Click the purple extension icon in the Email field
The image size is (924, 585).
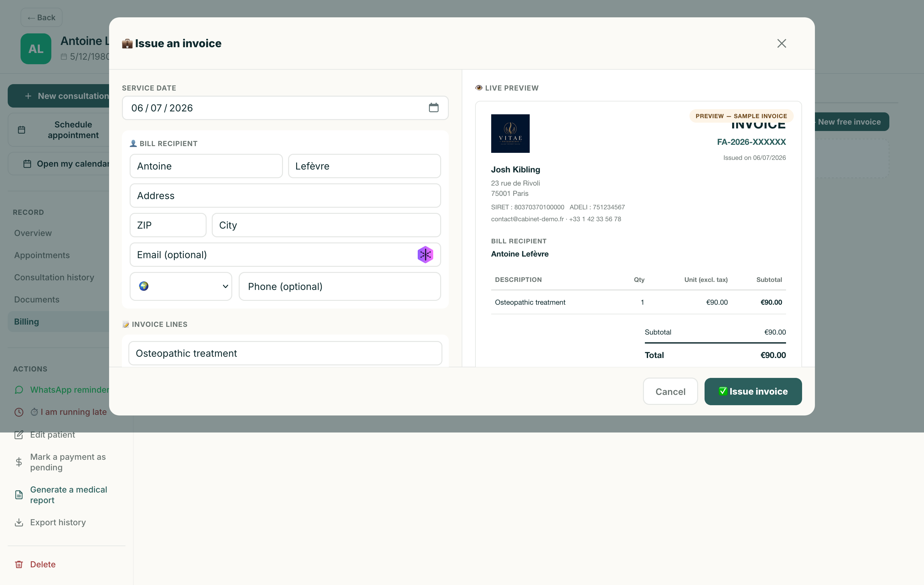click(x=425, y=254)
